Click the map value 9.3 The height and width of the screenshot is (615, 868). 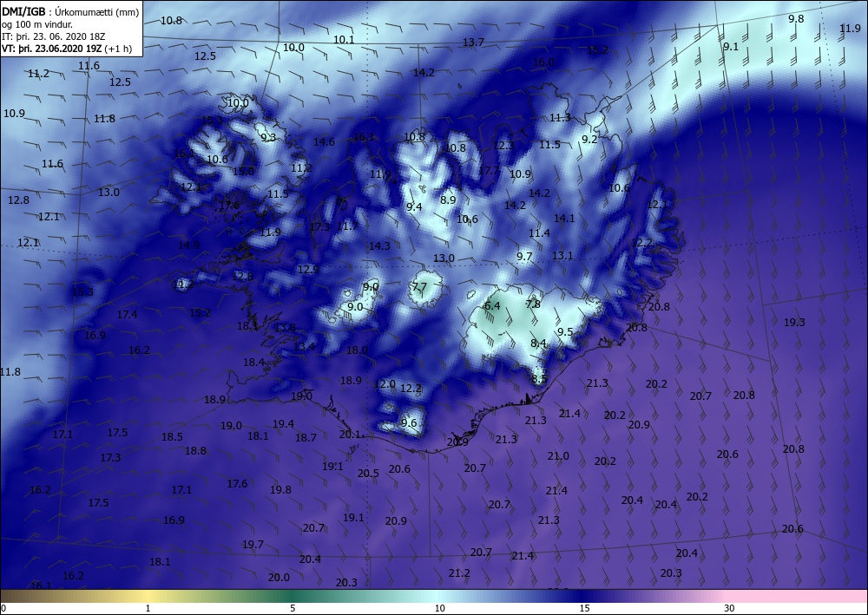[x=268, y=137]
